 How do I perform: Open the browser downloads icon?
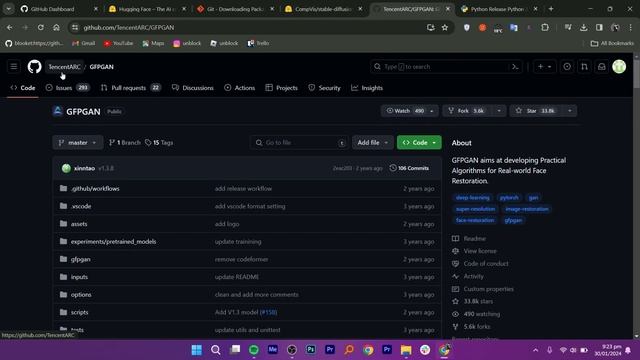tap(584, 27)
